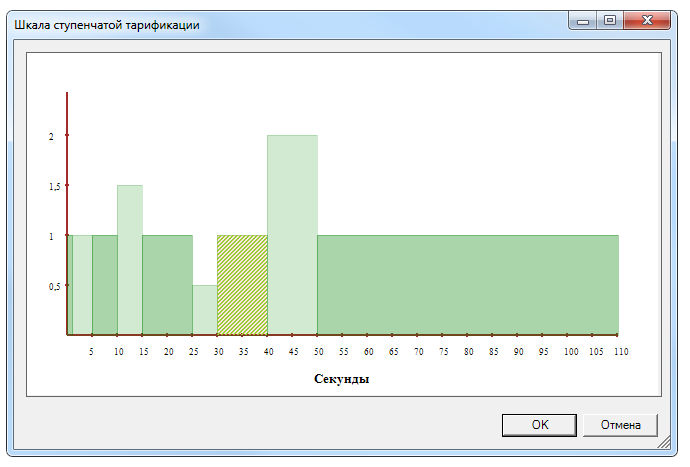This screenshot has height=467, width=690.
Task: Click the 2 label on the vertical axis
Action: click(51, 137)
